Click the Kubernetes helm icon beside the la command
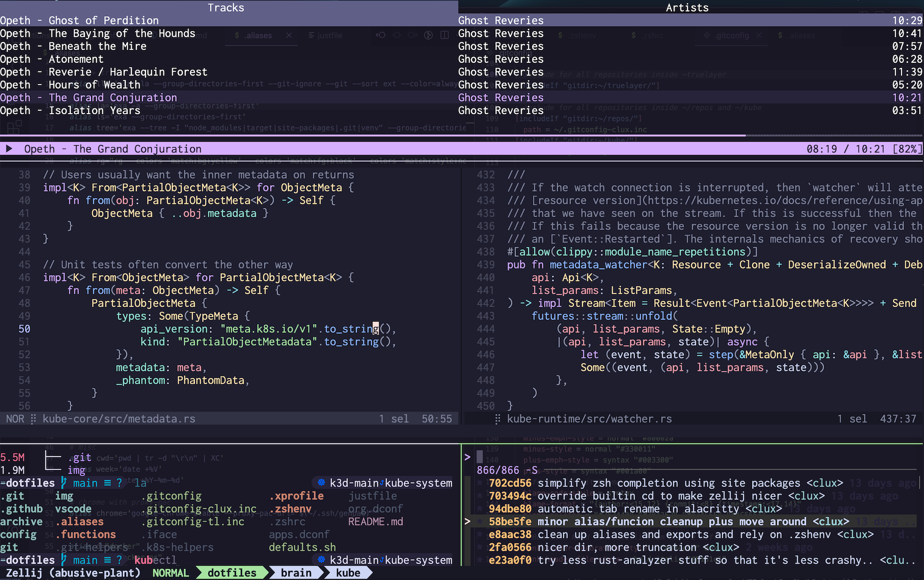The height and width of the screenshot is (580, 924). 321,483
